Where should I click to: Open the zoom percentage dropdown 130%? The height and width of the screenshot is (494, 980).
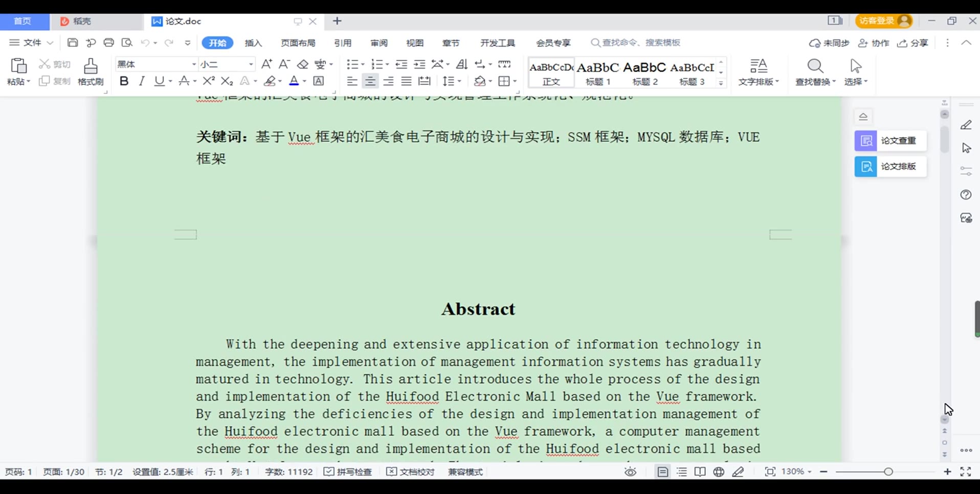[x=796, y=471]
